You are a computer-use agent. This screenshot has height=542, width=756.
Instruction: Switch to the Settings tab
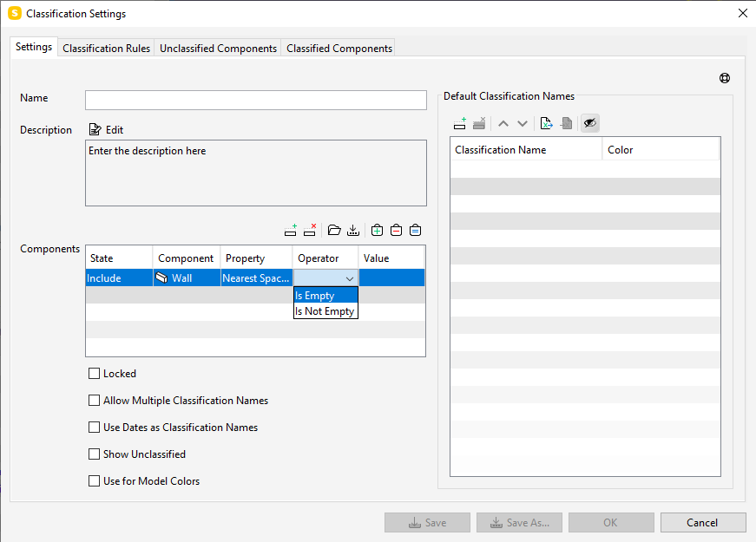[x=34, y=47]
